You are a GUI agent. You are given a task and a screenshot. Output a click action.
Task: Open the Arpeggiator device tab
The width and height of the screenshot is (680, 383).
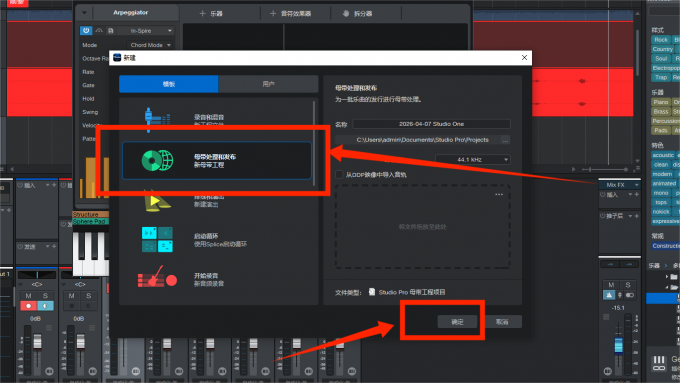tap(131, 13)
